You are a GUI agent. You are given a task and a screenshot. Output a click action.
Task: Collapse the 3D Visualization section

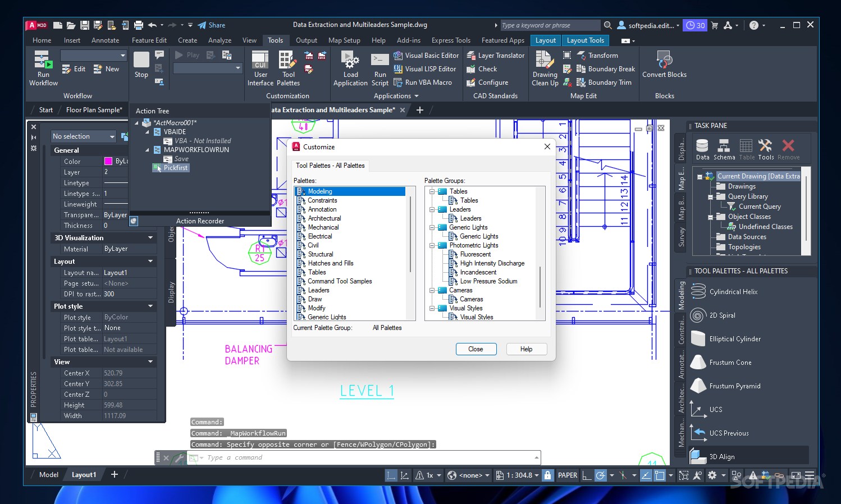coord(150,238)
